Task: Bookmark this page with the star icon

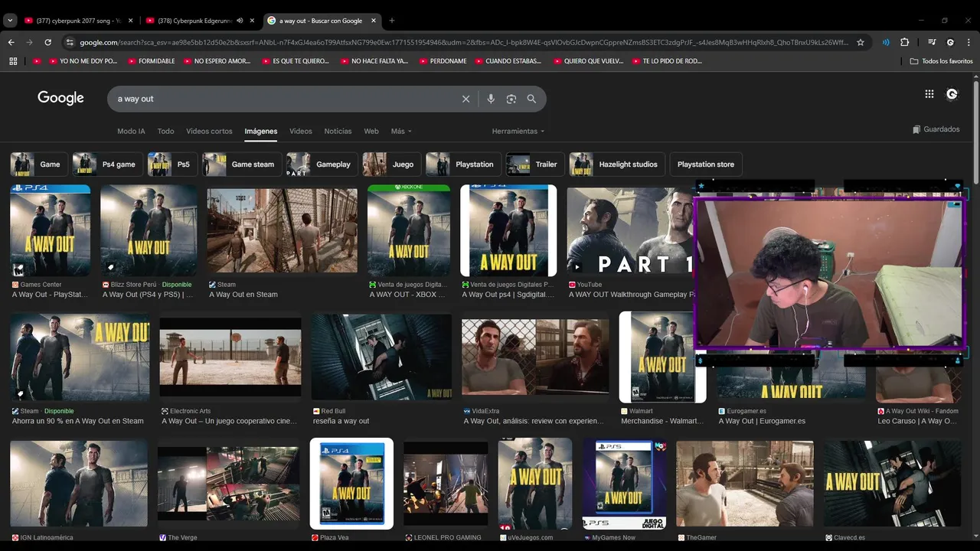Action: pyautogui.click(x=861, y=42)
